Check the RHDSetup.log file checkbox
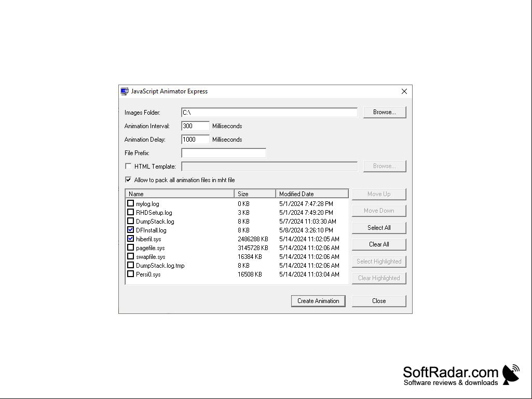 coord(131,212)
